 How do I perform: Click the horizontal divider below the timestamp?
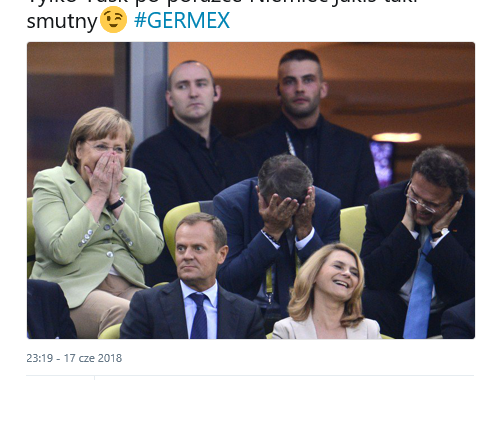point(250,375)
